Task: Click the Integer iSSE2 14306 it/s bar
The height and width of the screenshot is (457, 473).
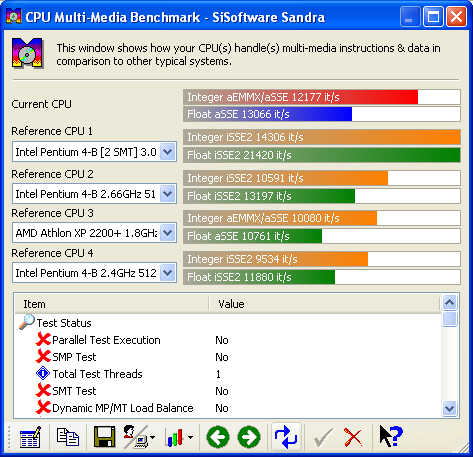Action: 322,137
